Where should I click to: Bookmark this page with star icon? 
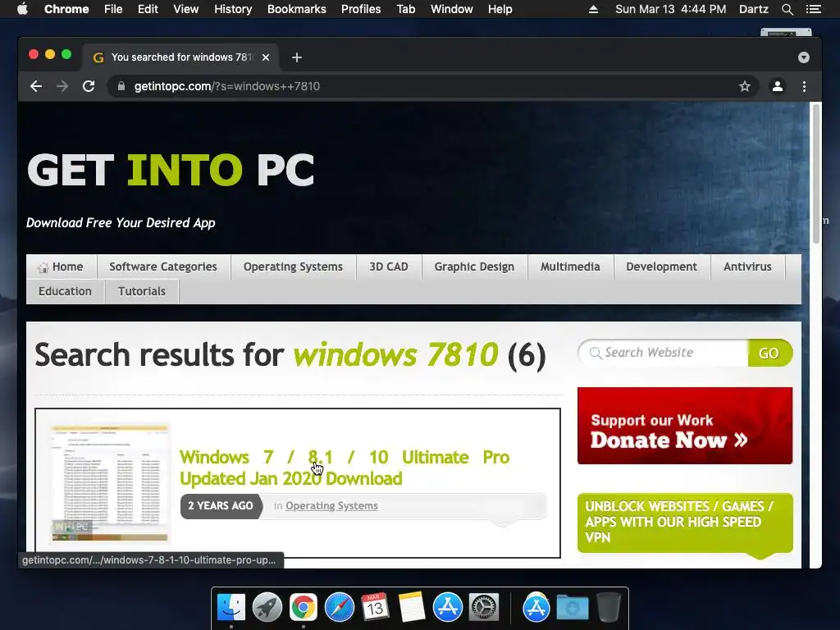point(745,86)
